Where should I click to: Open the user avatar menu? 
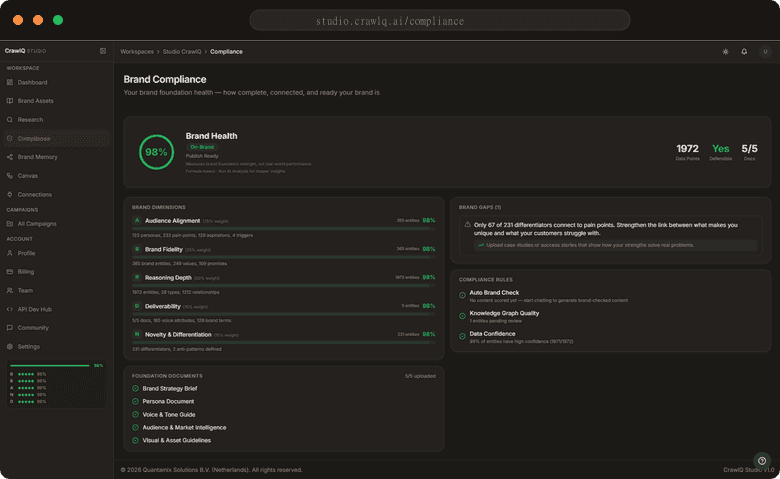coord(765,51)
